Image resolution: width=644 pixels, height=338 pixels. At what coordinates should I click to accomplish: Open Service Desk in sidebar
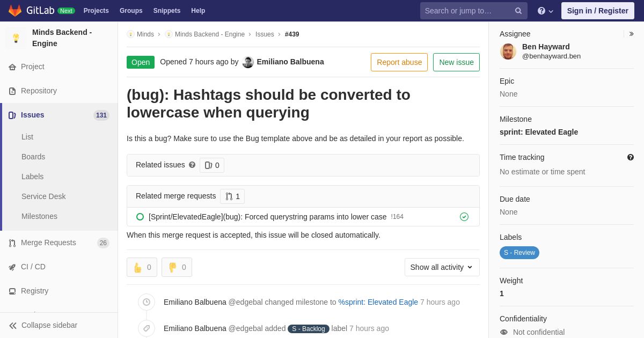43,196
